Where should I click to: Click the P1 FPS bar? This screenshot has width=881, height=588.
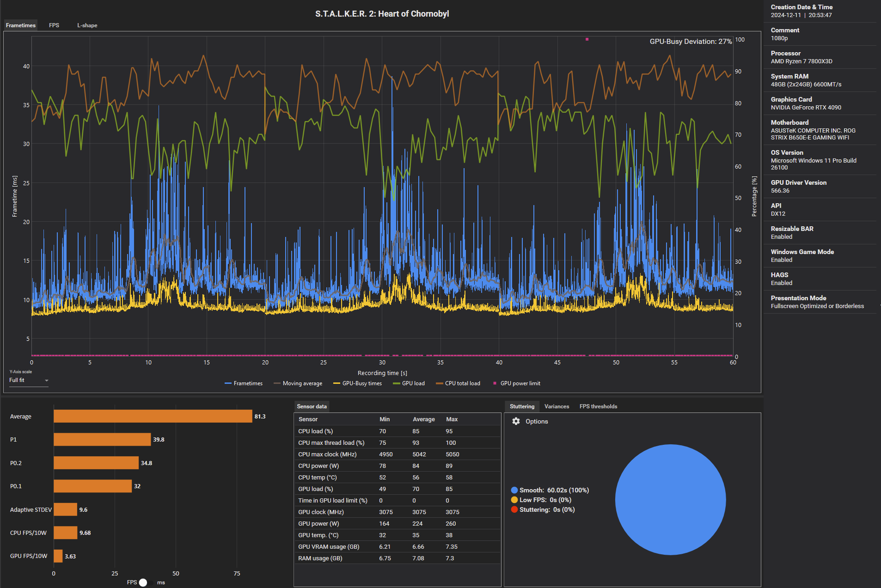pyautogui.click(x=102, y=439)
